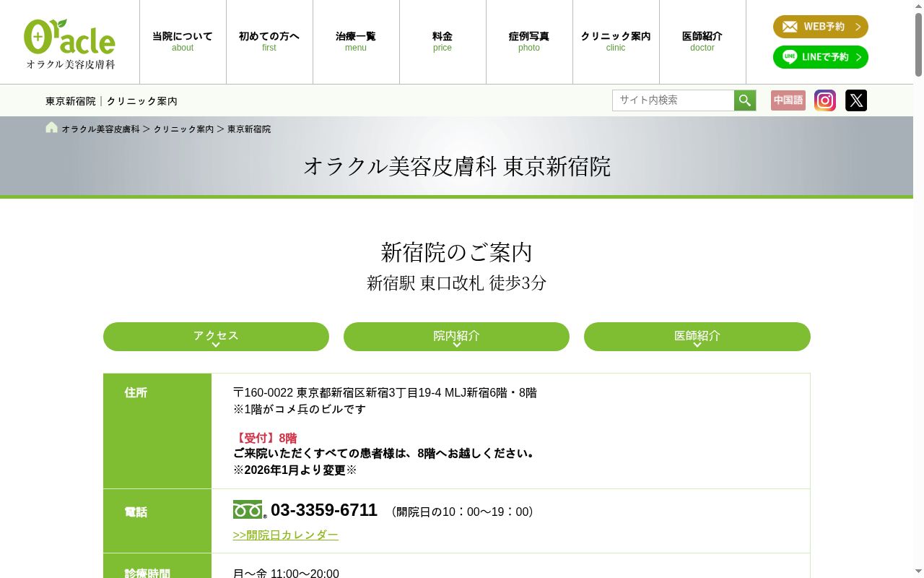
Task: Click the 【受付】8階 red text
Action: tap(265, 439)
